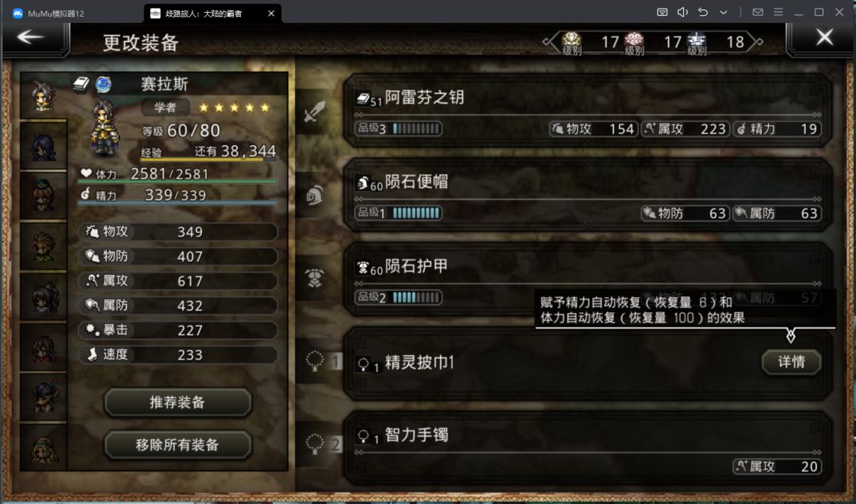The width and height of the screenshot is (856, 504).
Task: Click the 推荐装备 button
Action: click(x=178, y=403)
